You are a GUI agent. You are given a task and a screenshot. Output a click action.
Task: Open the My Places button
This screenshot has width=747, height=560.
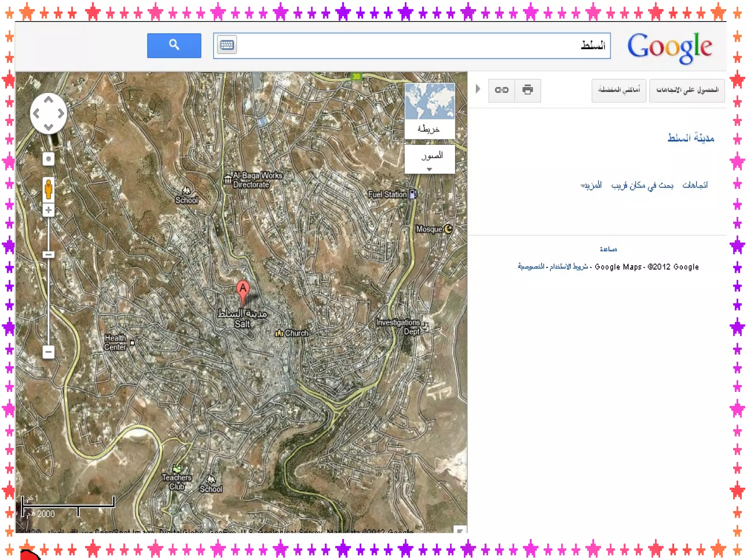(x=619, y=90)
